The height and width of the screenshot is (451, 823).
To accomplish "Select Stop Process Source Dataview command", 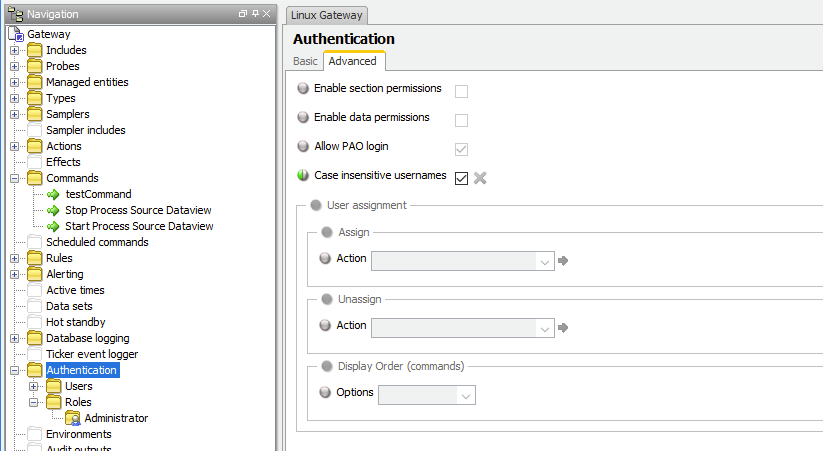I will coord(138,210).
